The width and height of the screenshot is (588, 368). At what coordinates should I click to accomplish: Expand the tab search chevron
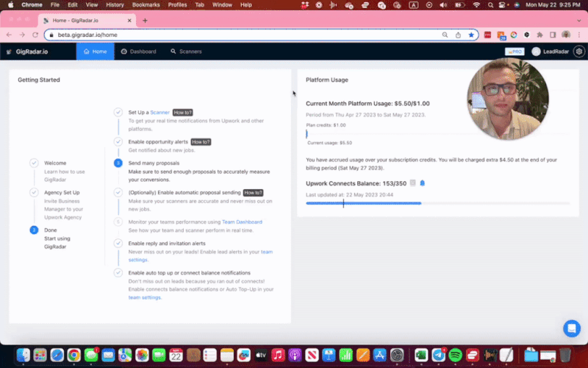[579, 21]
